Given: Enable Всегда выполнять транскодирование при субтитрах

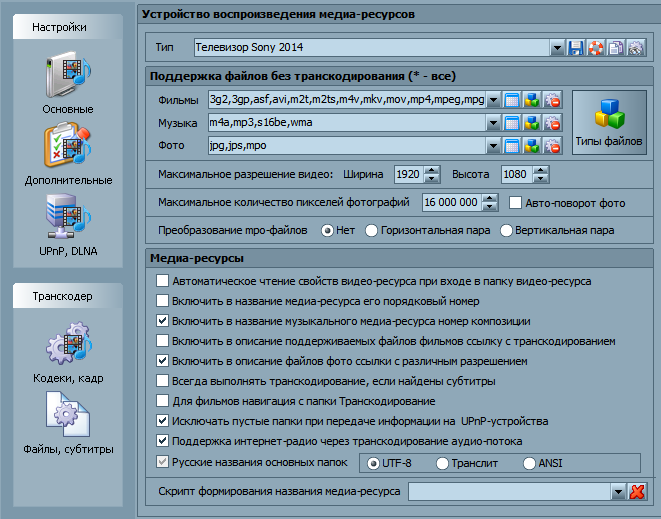Looking at the screenshot, I should click(x=163, y=381).
